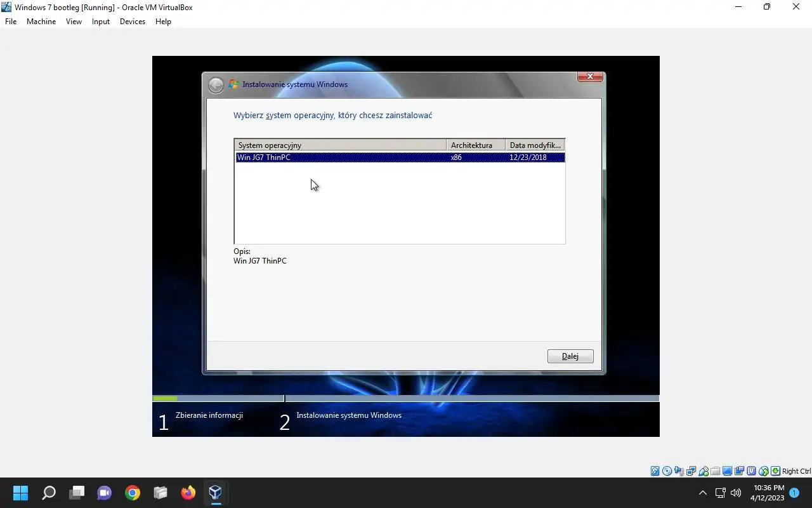Show hidden system tray icons
Image resolution: width=812 pixels, height=508 pixels.
(x=702, y=493)
